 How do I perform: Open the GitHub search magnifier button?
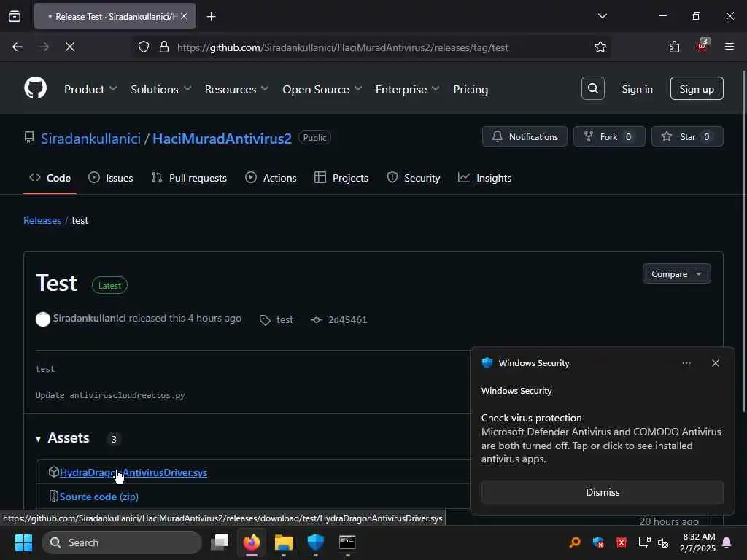point(592,88)
